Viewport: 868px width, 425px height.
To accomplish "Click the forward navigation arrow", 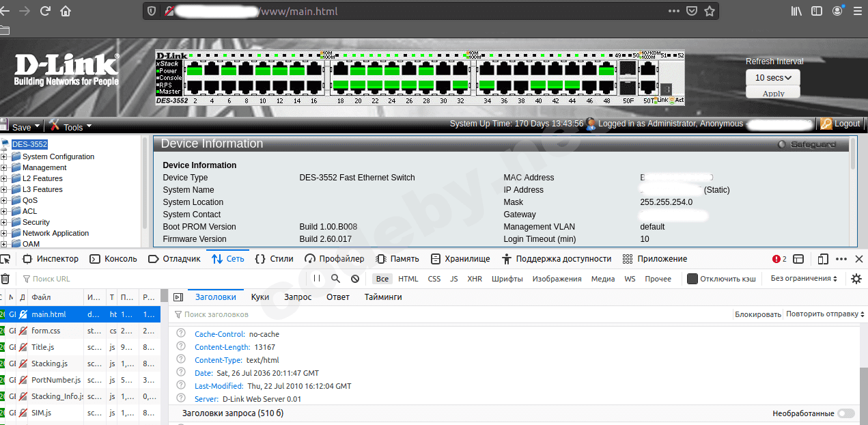I will [x=25, y=11].
